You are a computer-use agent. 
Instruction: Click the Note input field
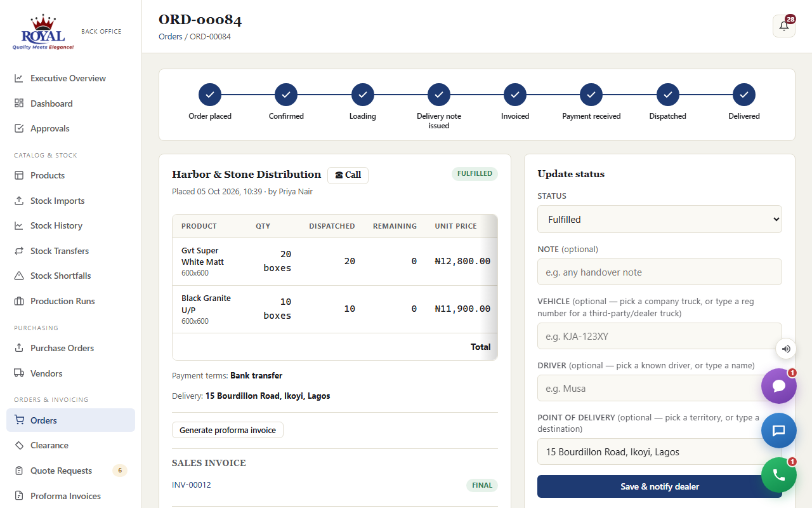point(660,272)
